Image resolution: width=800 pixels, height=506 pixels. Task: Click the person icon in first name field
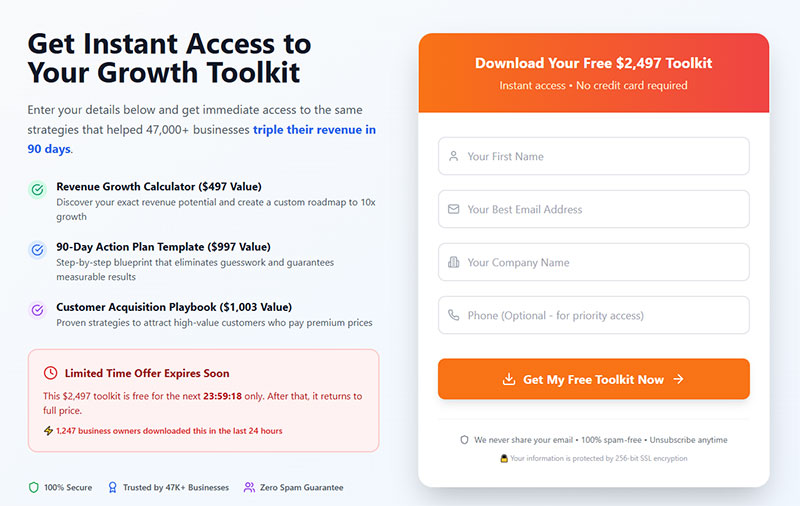(454, 156)
